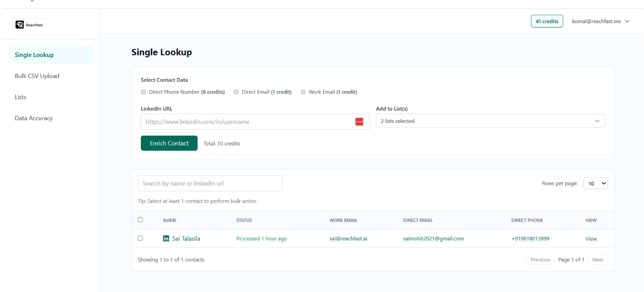Toggle the Direct Phone Number checkbox

click(x=143, y=92)
